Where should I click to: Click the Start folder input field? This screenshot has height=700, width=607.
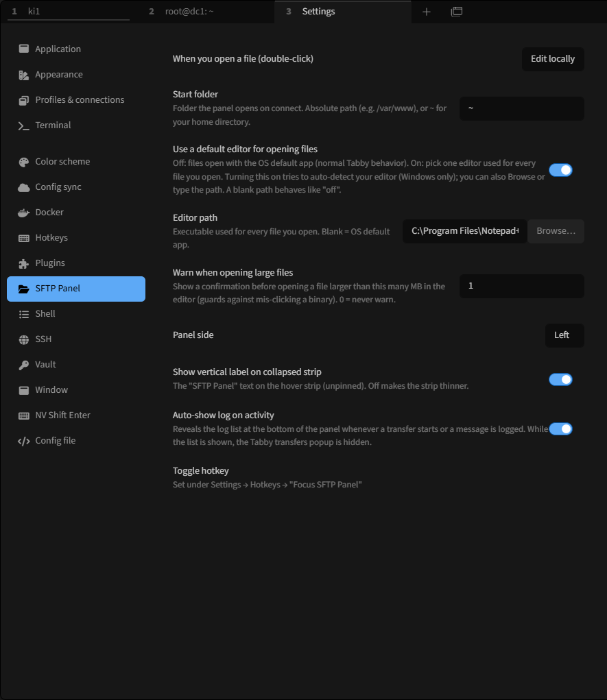pyautogui.click(x=522, y=108)
